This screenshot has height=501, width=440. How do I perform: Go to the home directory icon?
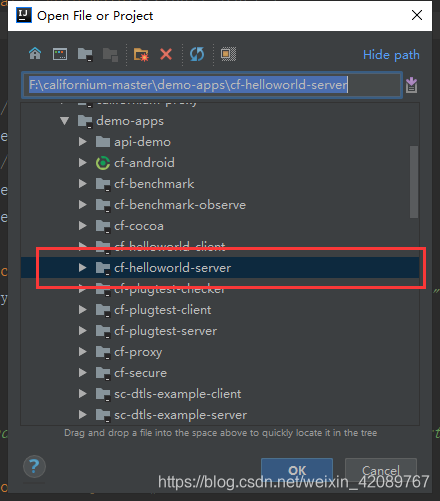click(x=35, y=53)
